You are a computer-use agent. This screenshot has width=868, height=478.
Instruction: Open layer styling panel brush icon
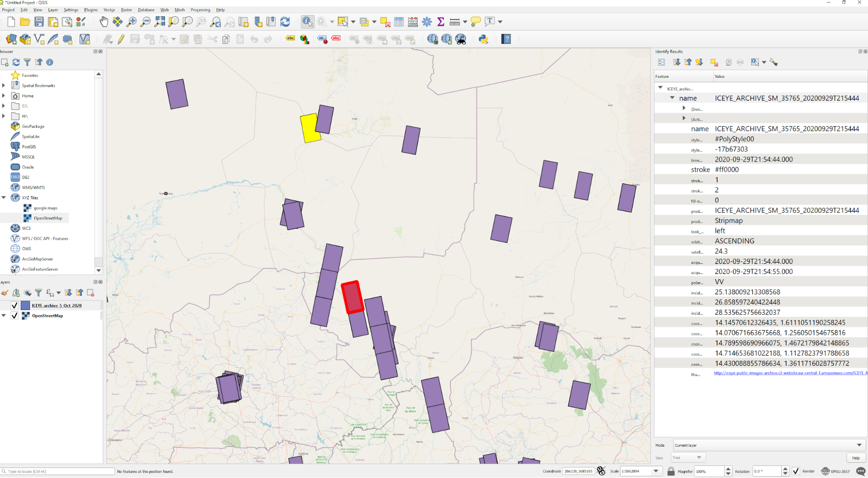[x=5, y=293]
